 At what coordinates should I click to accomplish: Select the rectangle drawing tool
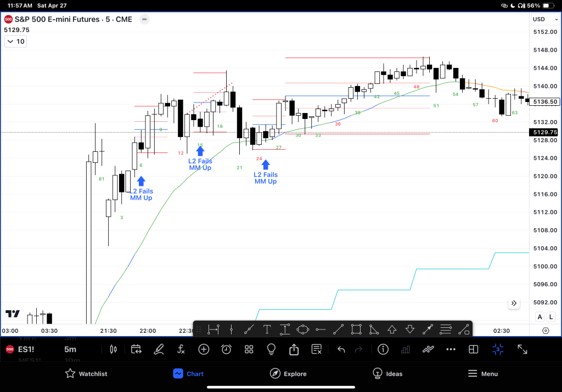click(356, 329)
